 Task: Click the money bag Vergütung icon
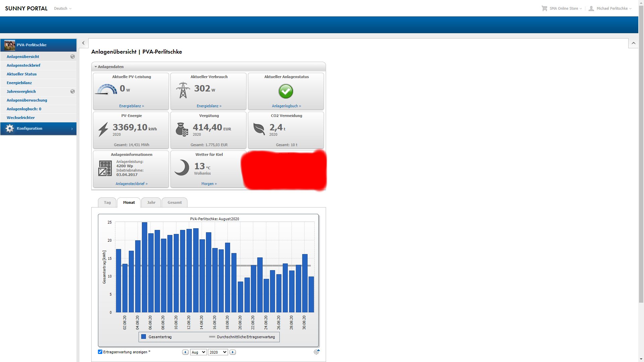(x=182, y=129)
